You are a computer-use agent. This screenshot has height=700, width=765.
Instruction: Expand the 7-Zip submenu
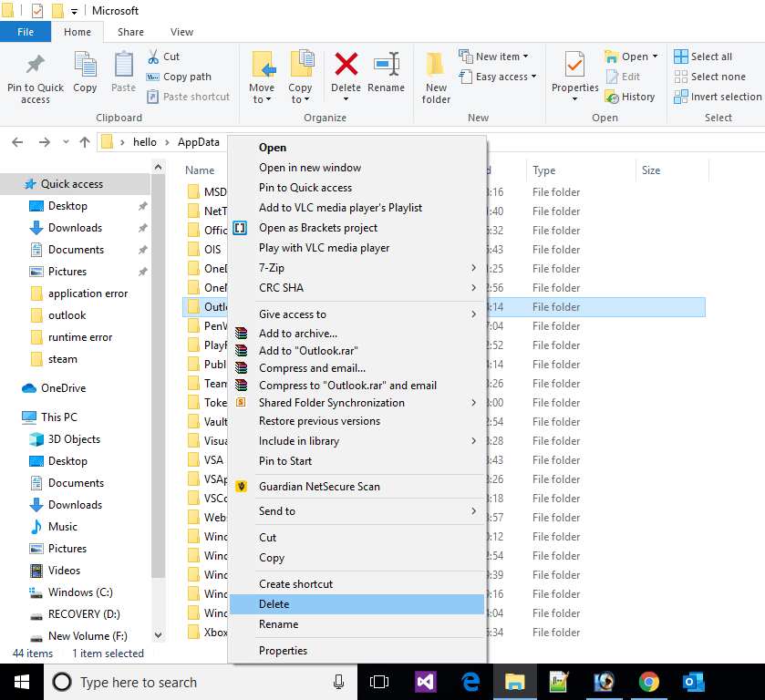[473, 268]
